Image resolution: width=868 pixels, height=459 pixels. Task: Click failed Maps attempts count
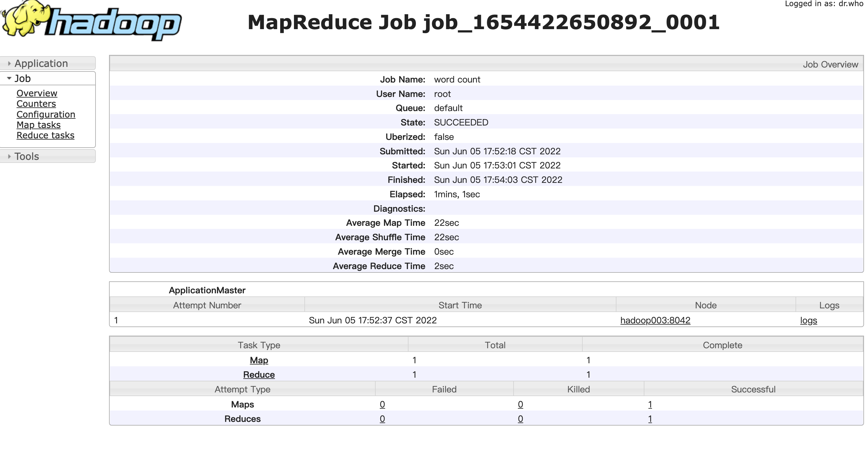[382, 404]
